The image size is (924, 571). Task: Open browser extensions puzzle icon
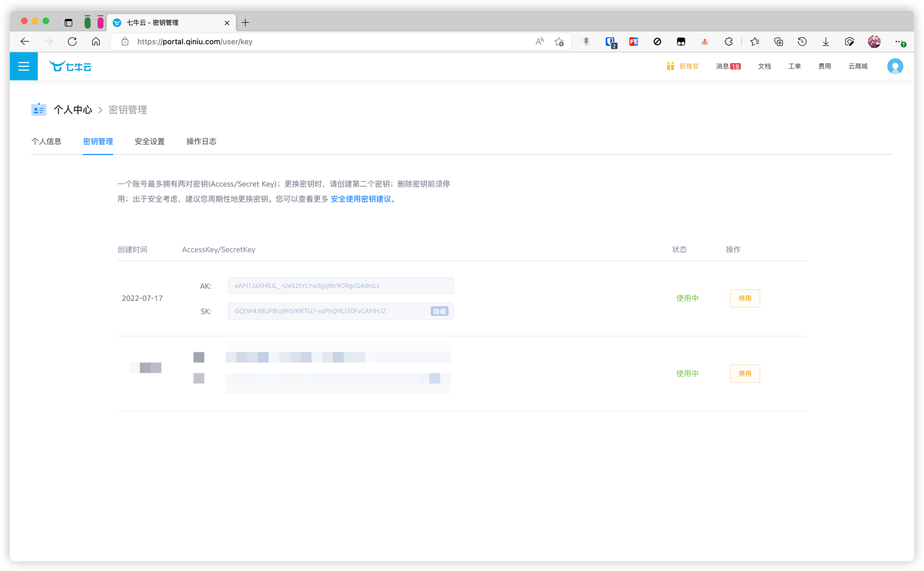pos(729,41)
